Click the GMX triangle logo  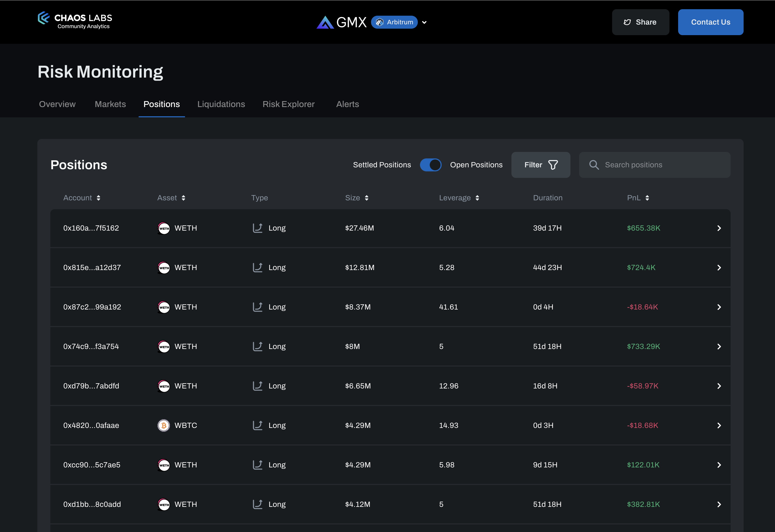point(325,22)
